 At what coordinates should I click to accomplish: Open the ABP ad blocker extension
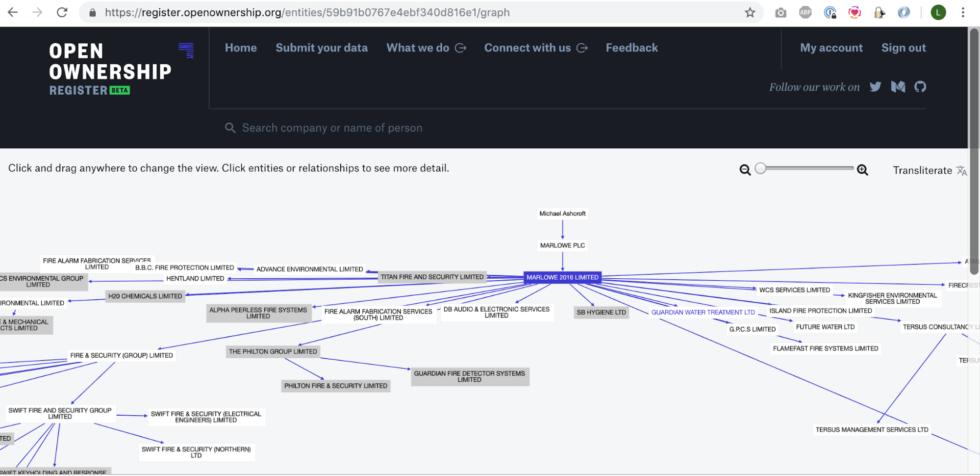[805, 13]
